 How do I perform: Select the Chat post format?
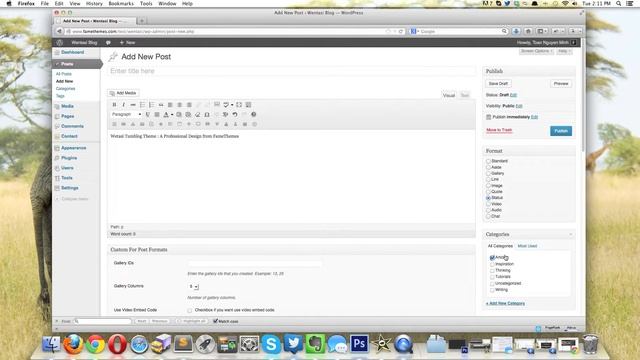(488, 216)
